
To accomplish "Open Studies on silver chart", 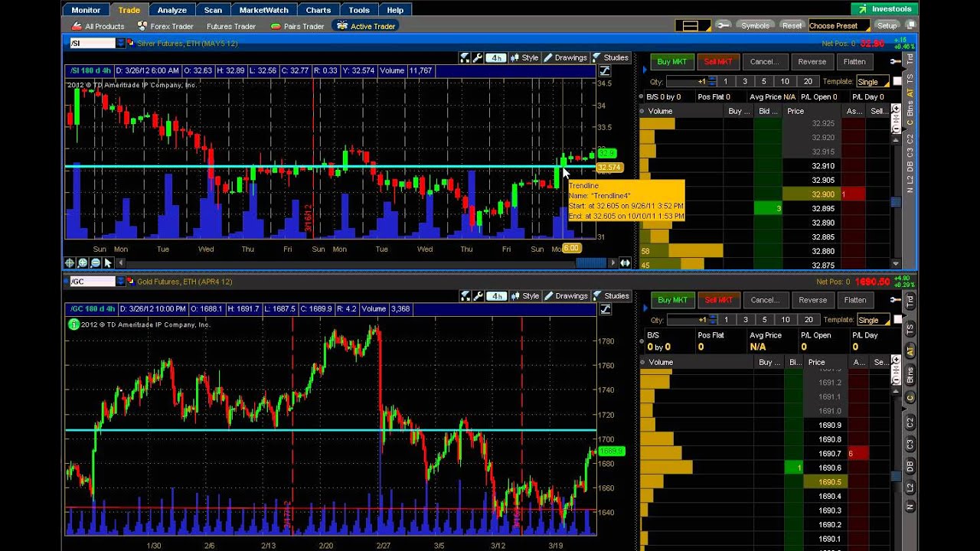I will click(x=610, y=58).
